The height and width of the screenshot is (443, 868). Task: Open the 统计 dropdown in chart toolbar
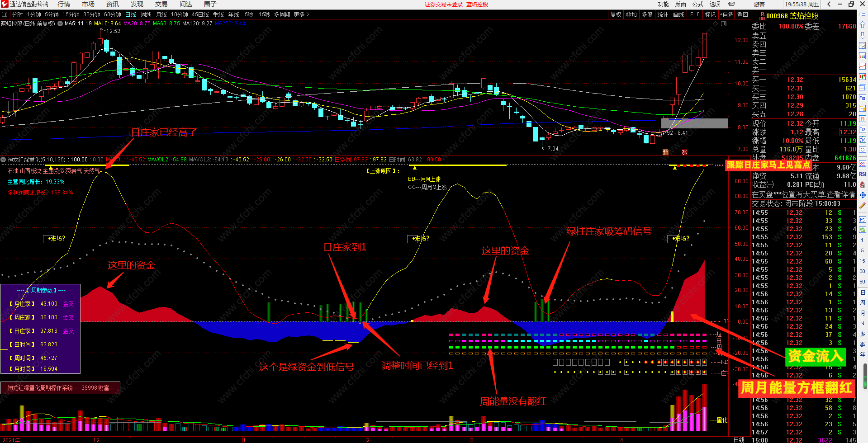point(663,14)
